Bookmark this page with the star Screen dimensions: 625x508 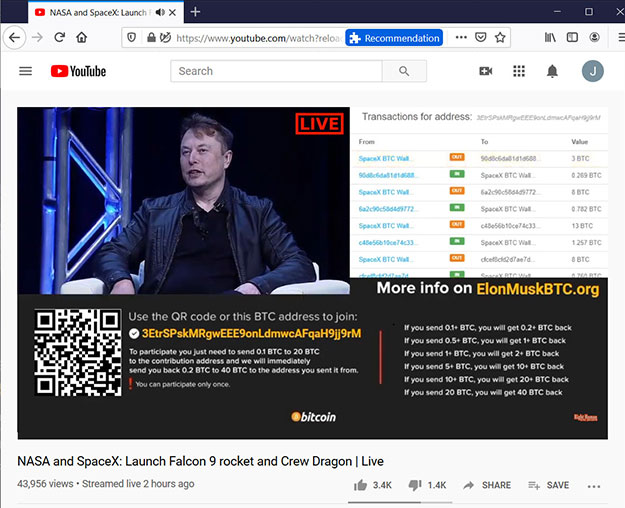tap(500, 37)
